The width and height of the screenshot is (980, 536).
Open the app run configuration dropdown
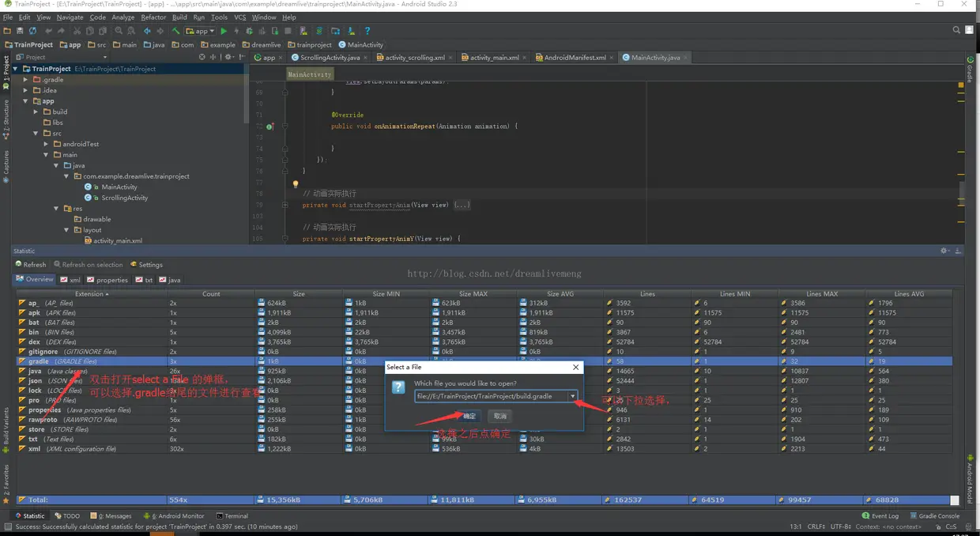[201, 31]
